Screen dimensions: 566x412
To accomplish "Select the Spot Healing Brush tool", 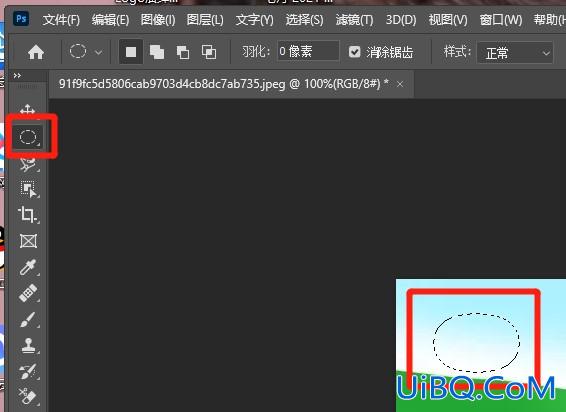I will (x=28, y=293).
